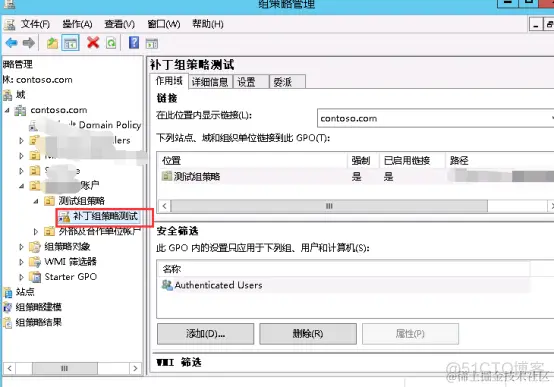Click the Back arrow toolbar icon
The height and width of the screenshot is (387, 554).
point(12,43)
